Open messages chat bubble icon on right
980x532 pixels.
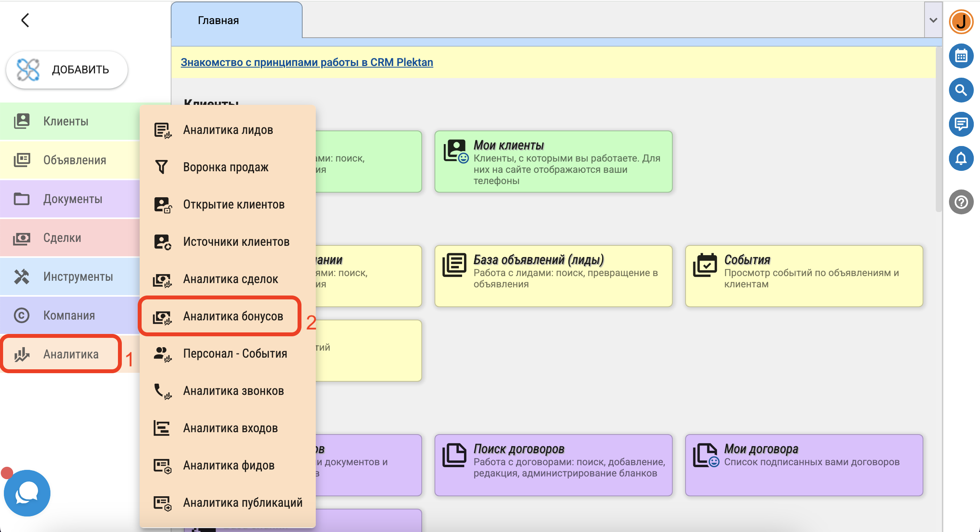(961, 124)
